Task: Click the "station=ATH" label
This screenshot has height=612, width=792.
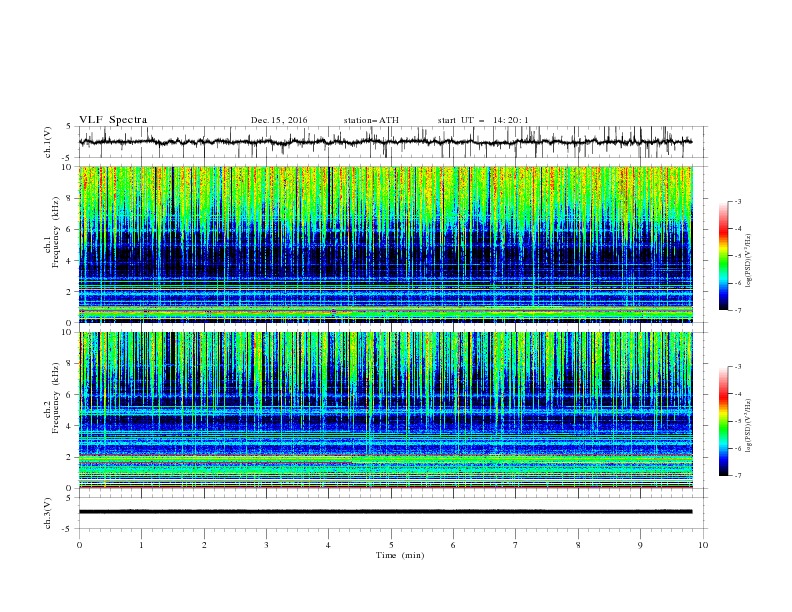Action: (371, 120)
